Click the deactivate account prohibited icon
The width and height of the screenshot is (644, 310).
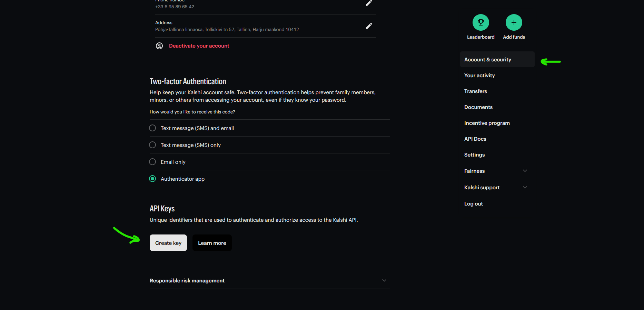159,46
